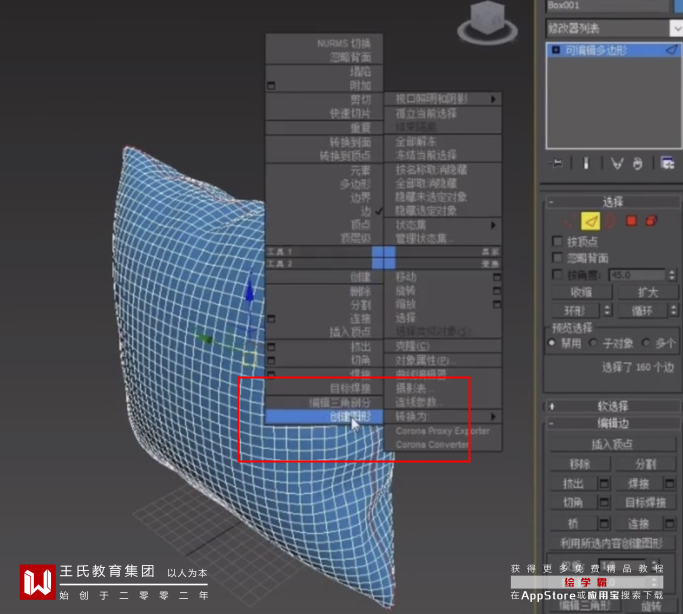Select the Element sub-object level cube icon
The image size is (683, 614).
tap(651, 221)
